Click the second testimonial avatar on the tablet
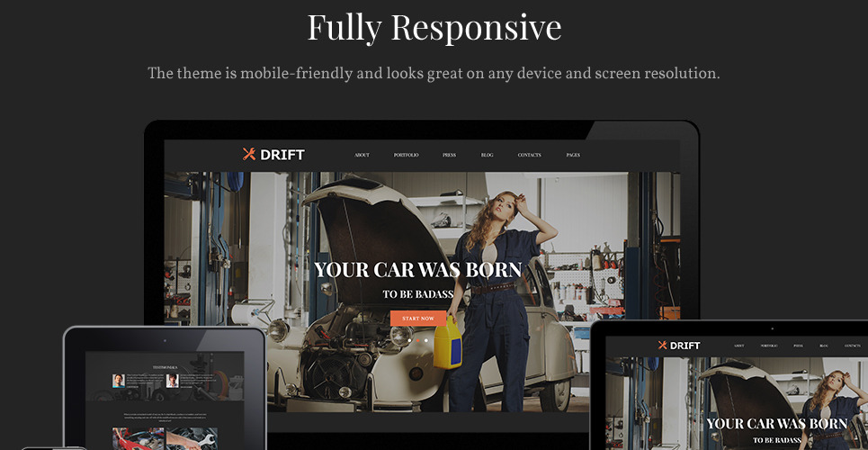The width and height of the screenshot is (868, 450). click(x=172, y=381)
